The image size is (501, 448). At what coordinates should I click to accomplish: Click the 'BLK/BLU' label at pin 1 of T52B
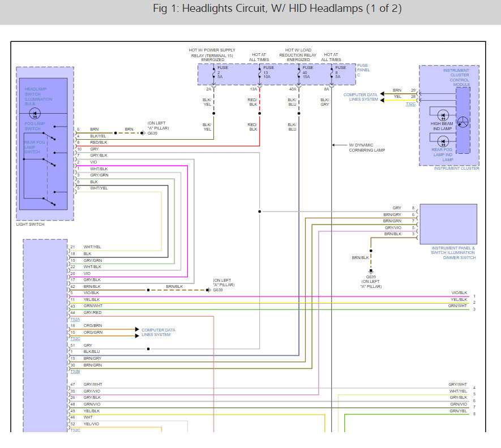coord(92,352)
